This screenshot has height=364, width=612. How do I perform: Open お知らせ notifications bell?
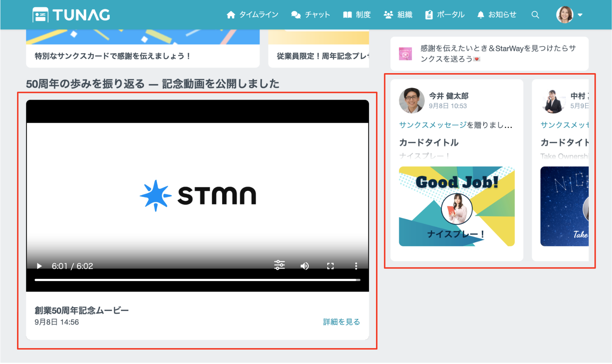(497, 15)
